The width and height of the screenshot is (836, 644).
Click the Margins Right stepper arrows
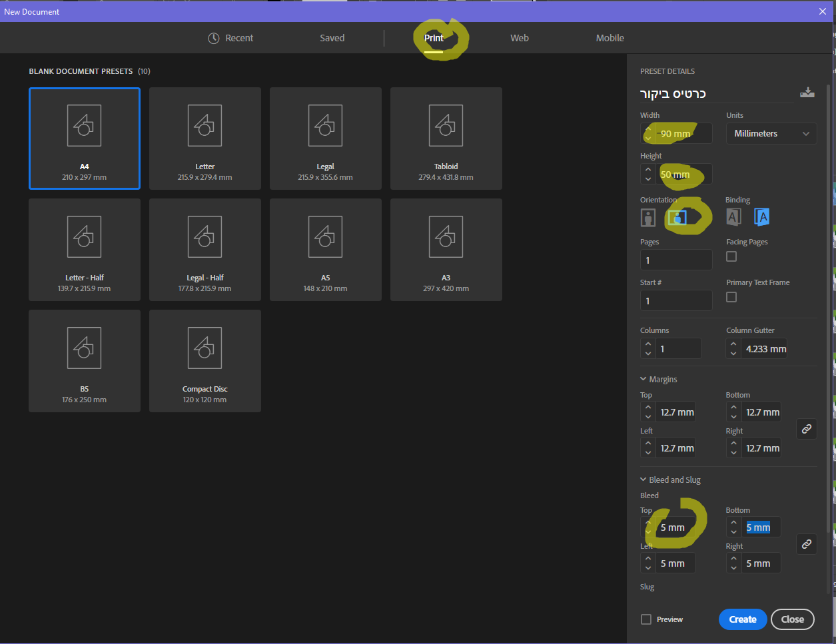click(x=733, y=448)
